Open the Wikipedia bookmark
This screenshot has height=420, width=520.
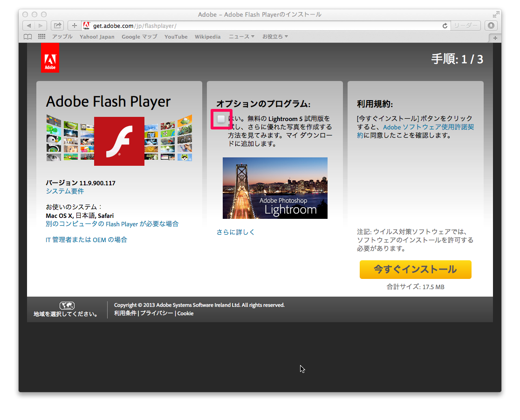207,37
